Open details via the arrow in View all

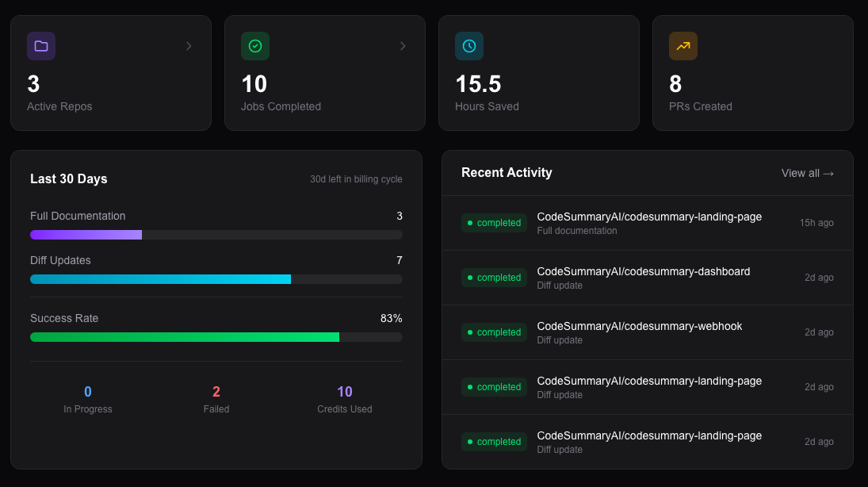point(829,173)
